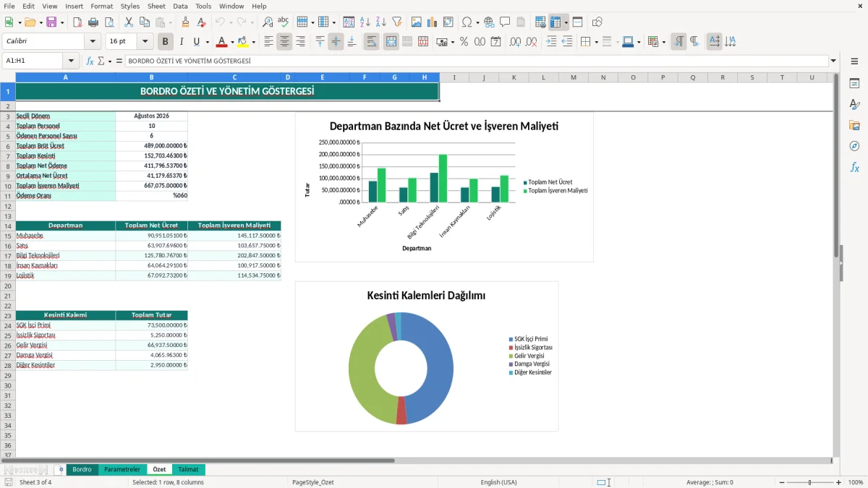This screenshot has height=488, width=868.
Task: Click the Add decimal place icon
Action: pyautogui.click(x=515, y=42)
